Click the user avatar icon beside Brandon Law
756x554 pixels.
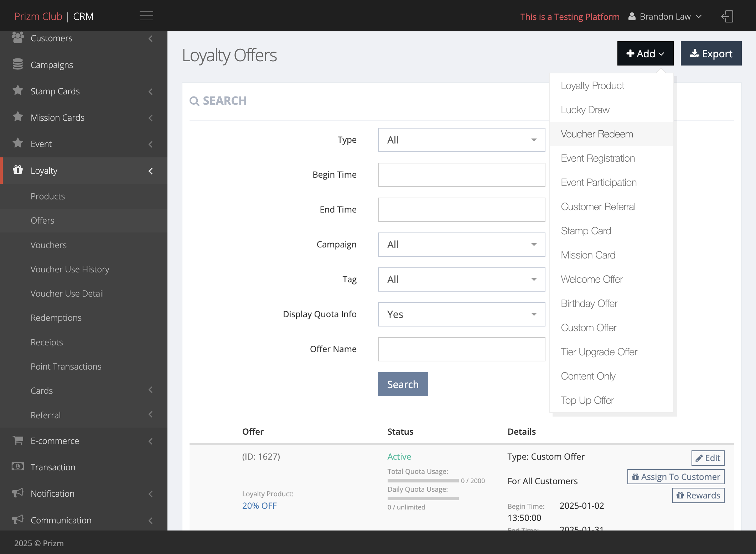tap(632, 16)
